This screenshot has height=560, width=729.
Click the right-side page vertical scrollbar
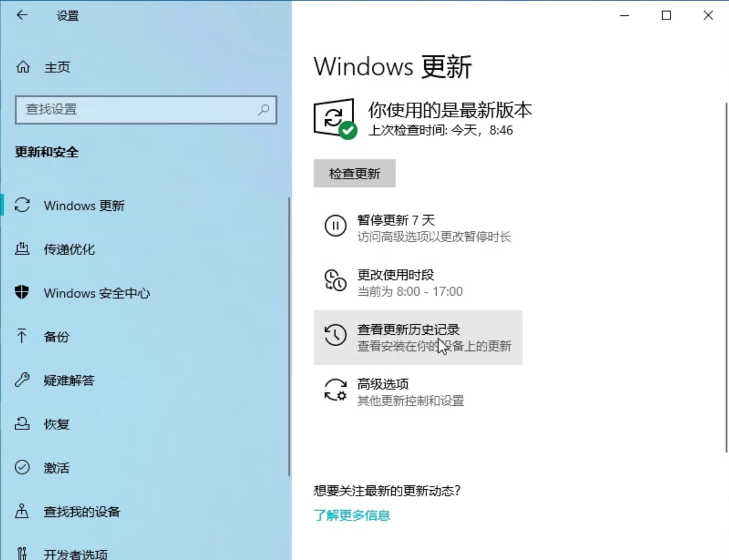click(726, 273)
